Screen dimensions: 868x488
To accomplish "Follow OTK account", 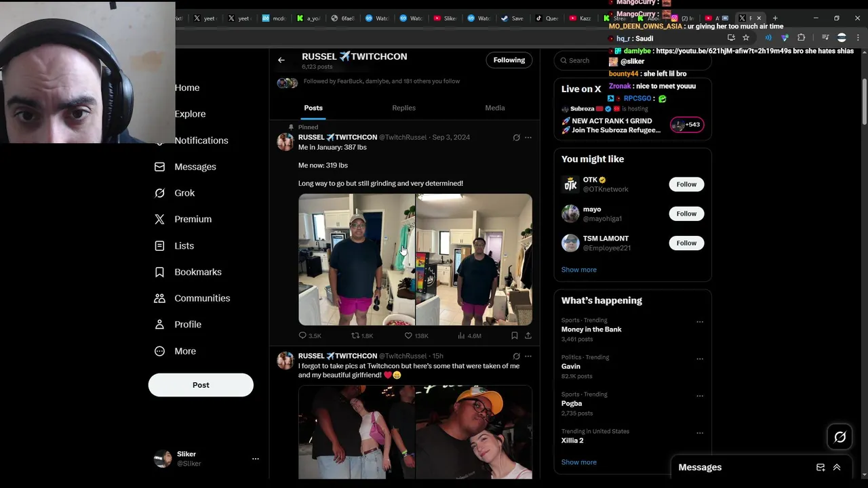I will tap(686, 184).
